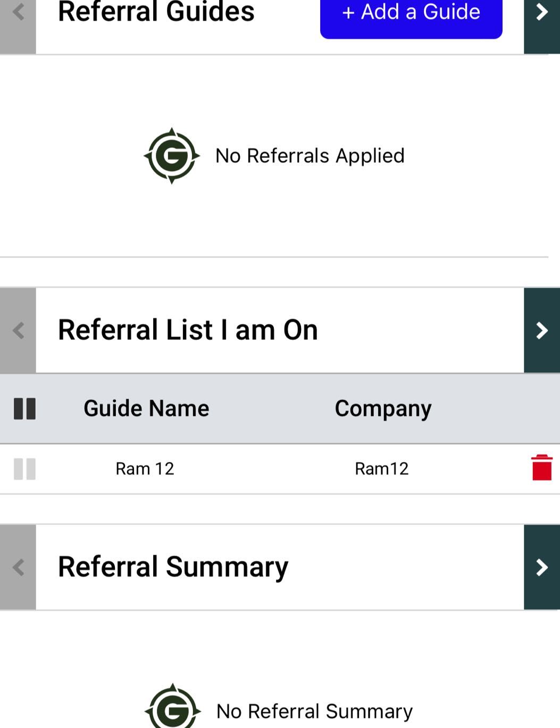Toggle the pause icon in the Ram 12 row
Viewport: 560px width, 728px height.
(24, 469)
